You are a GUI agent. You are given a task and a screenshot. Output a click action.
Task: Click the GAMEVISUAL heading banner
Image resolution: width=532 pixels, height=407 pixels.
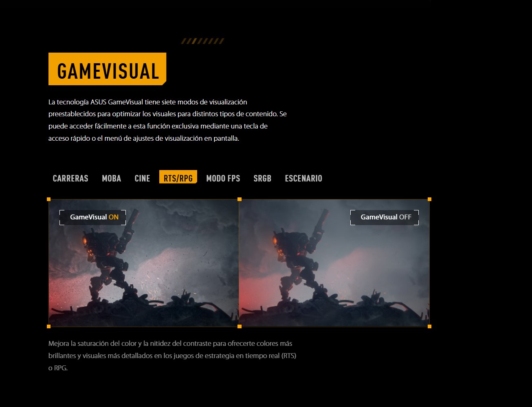pos(107,69)
